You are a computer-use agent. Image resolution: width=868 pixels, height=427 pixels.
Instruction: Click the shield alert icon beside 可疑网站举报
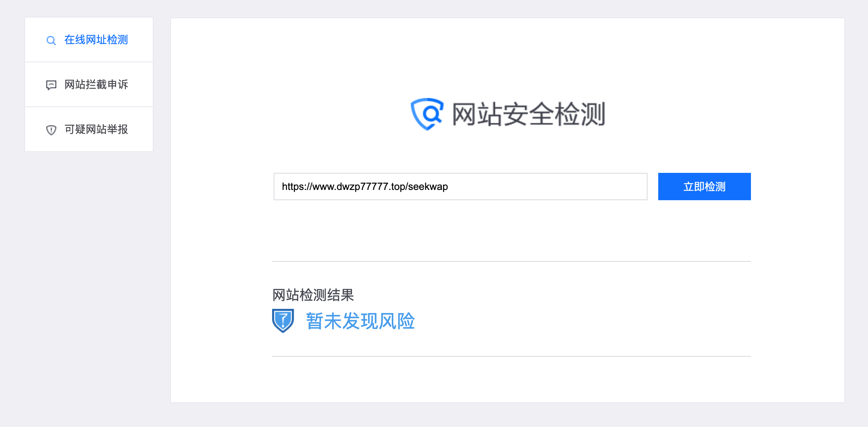pyautogui.click(x=51, y=130)
